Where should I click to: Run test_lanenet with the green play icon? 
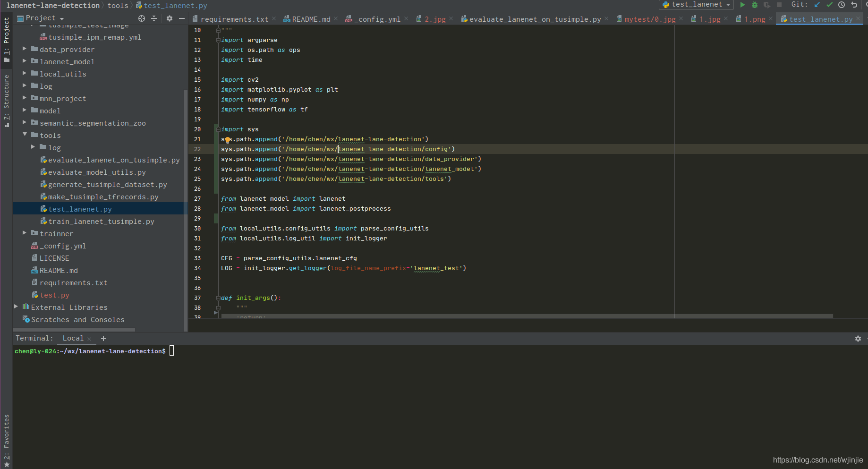pyautogui.click(x=742, y=5)
